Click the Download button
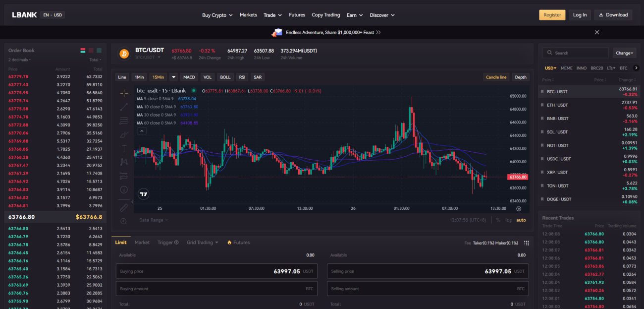Screen dimensions: 644x309 613,15
